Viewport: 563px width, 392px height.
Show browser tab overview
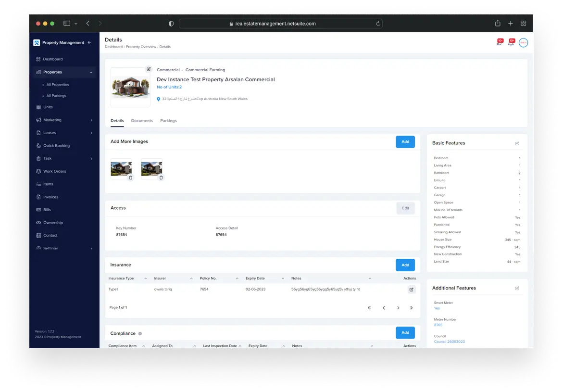click(x=524, y=24)
